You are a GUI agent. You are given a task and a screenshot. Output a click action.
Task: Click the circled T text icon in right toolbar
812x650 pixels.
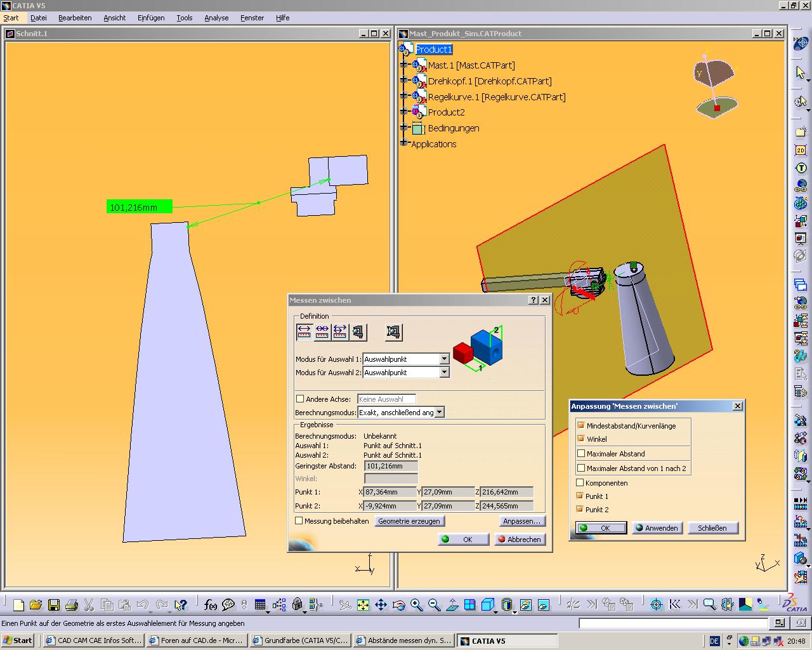click(801, 168)
